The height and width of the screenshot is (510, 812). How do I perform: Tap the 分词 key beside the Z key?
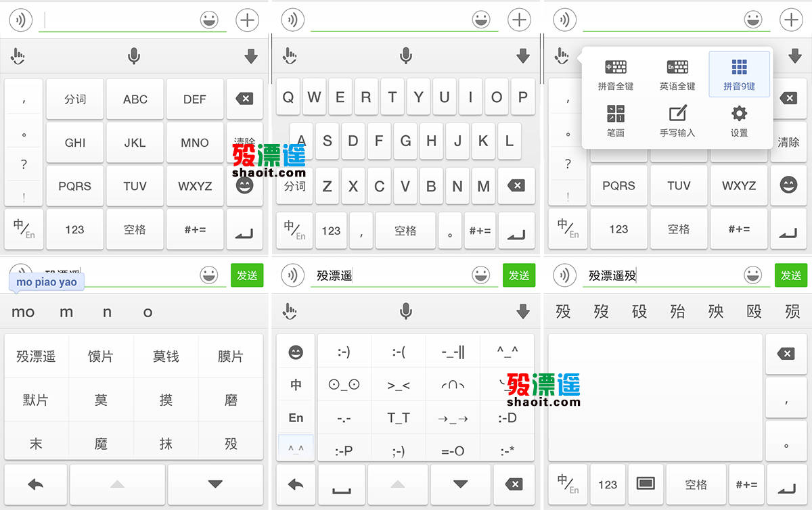pyautogui.click(x=294, y=185)
